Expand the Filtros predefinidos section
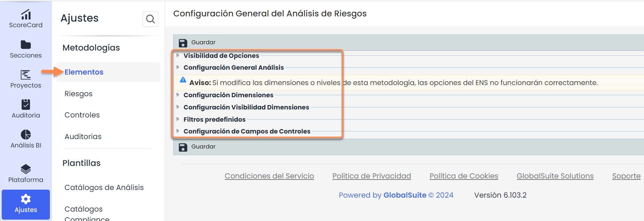 214,119
